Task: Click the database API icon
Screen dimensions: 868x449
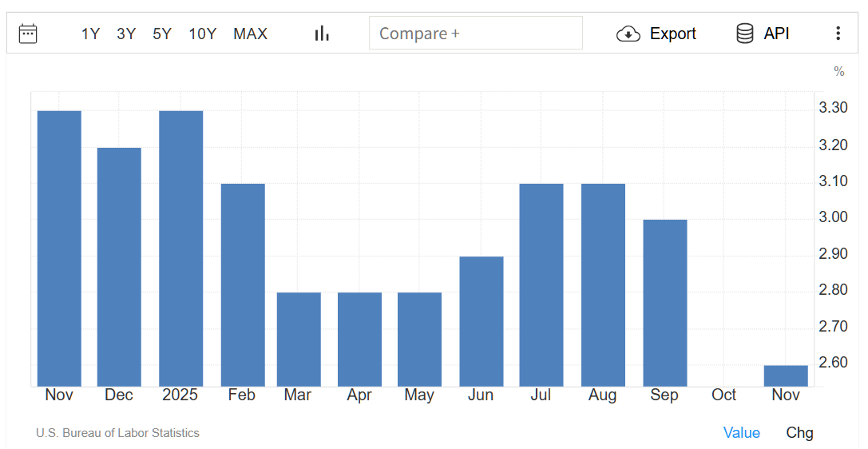Action: 744,34
